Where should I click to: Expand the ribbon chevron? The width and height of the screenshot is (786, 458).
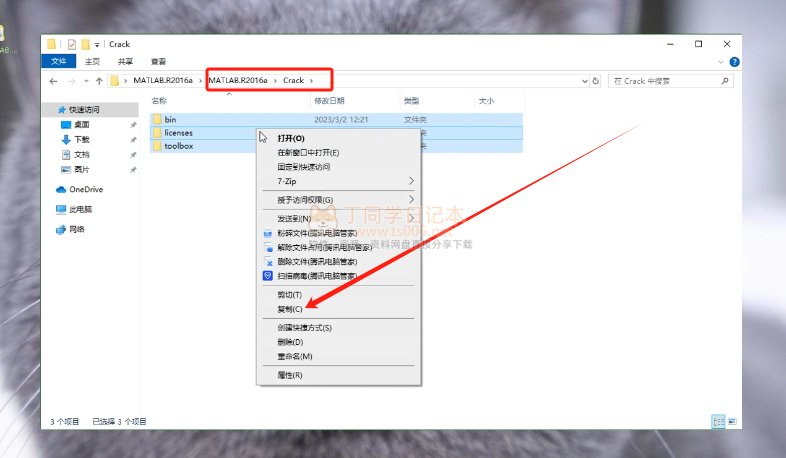[721, 62]
